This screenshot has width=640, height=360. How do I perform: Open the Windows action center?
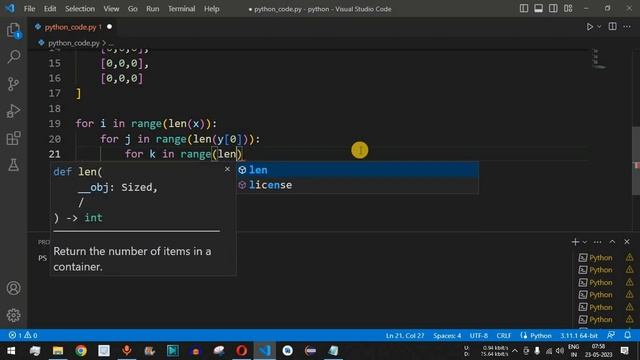click(x=624, y=351)
